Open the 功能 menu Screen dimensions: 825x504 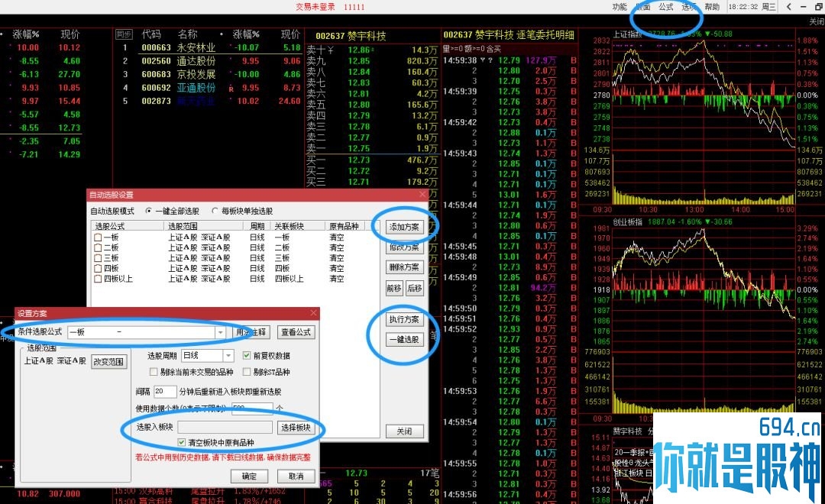click(620, 7)
